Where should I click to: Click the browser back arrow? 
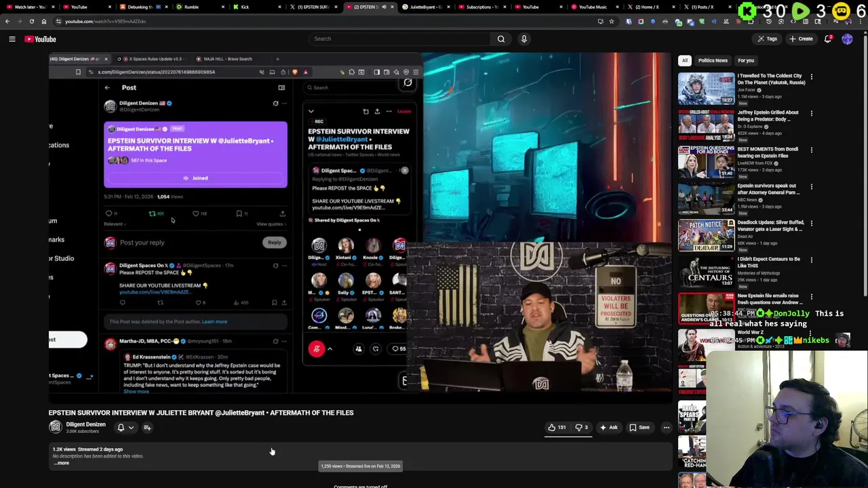tap(7, 21)
